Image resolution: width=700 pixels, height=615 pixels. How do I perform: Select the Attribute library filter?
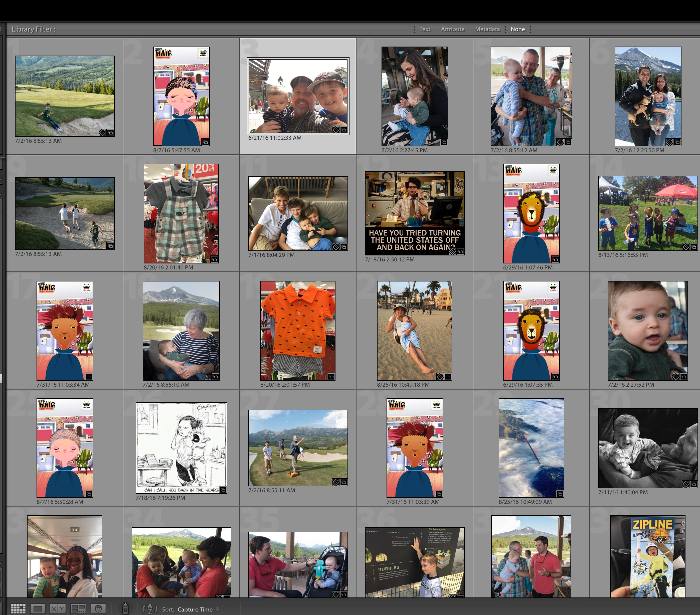click(x=452, y=29)
